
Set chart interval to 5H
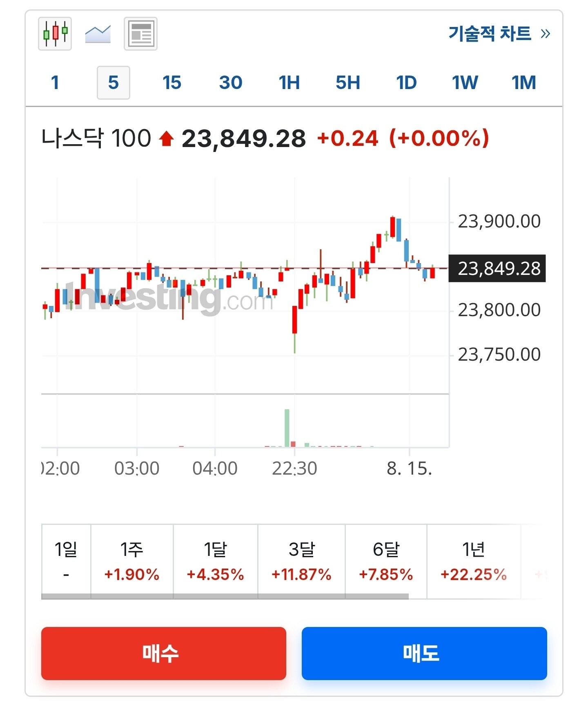point(348,83)
